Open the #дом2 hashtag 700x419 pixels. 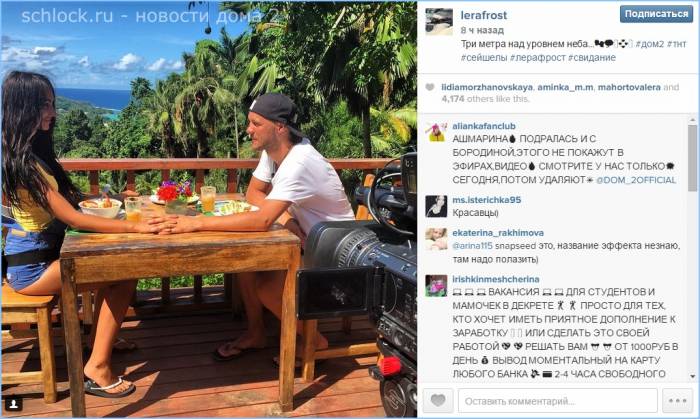650,44
